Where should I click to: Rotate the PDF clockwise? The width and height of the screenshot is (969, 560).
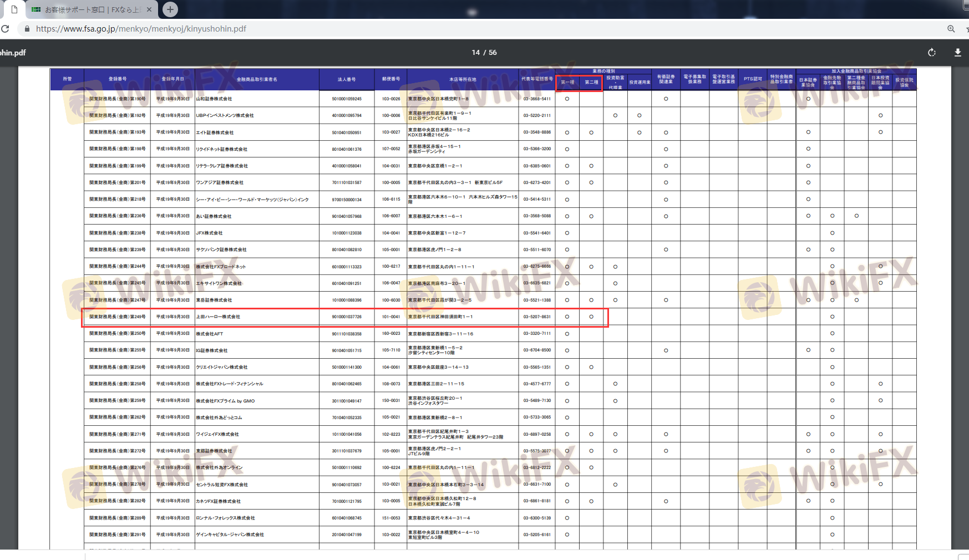[x=932, y=52]
